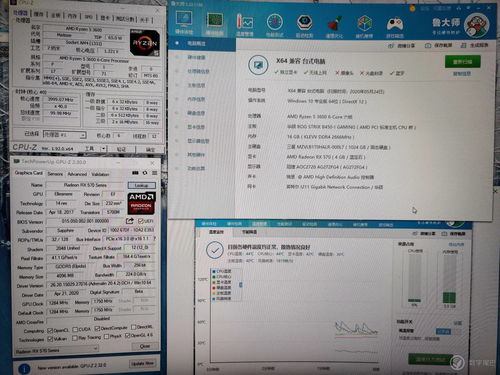Screen dimensions: 500x375
Task: Switch to the Sensors tab in GPU-Z
Action: pos(55,174)
